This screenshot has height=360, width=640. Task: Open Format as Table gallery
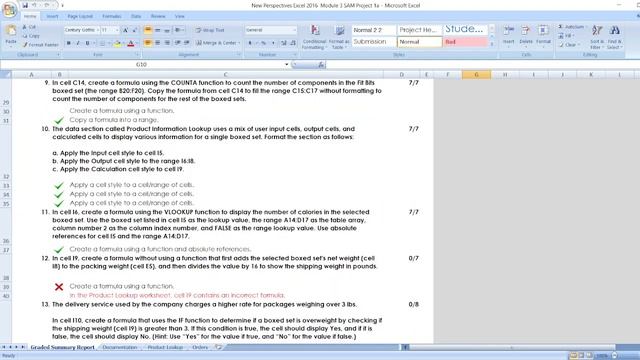(339, 37)
